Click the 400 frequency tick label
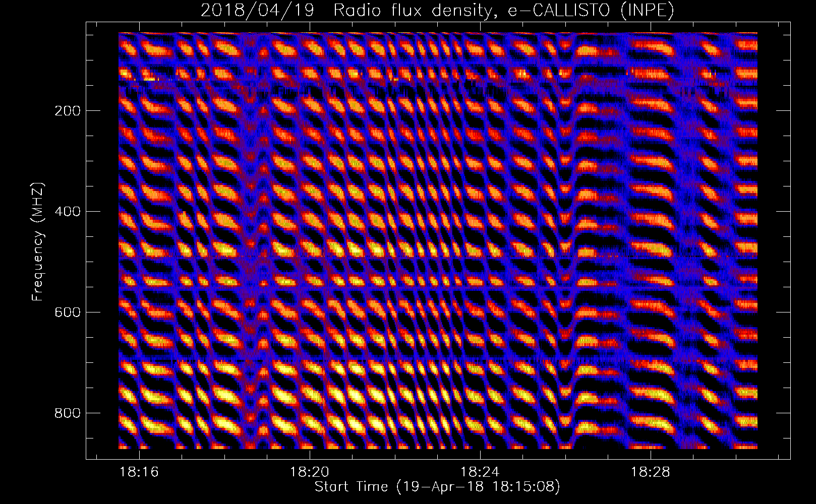The image size is (816, 504). 68,211
